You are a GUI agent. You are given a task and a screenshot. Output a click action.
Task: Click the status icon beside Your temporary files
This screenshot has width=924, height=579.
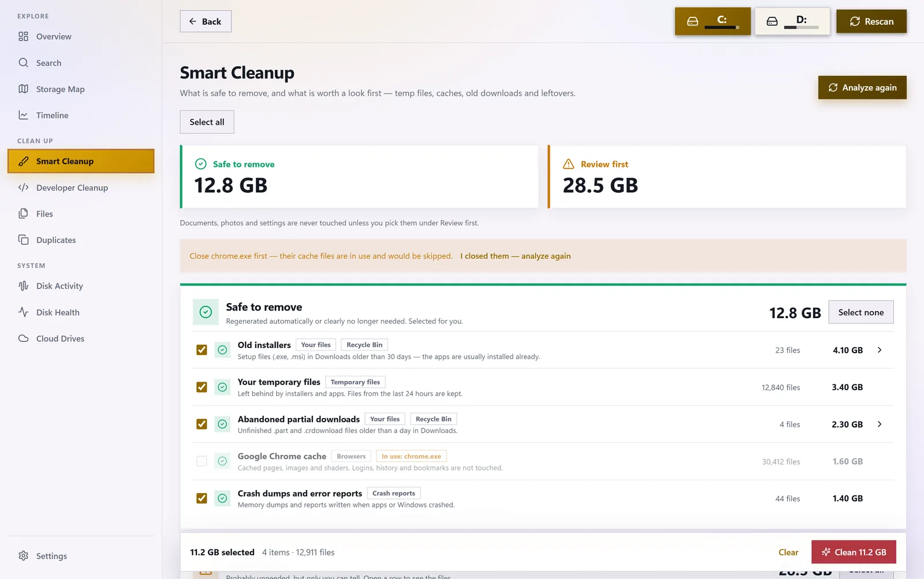tap(222, 387)
